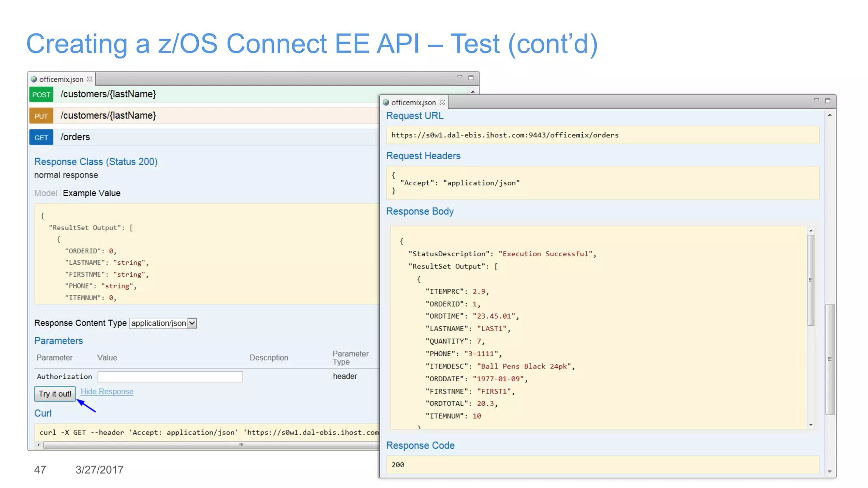
Task: Click the "PHONE": "3-1111" line
Action: tap(464, 354)
